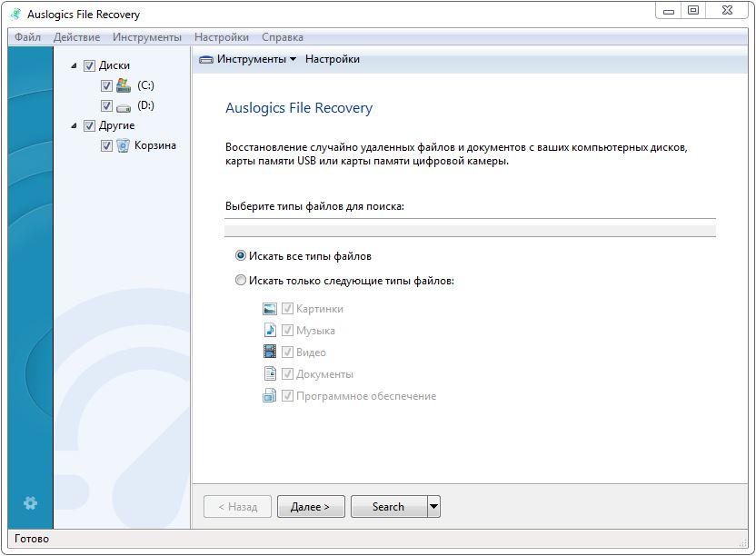
Task: Click the gear settings icon in sidebar
Action: [30, 503]
